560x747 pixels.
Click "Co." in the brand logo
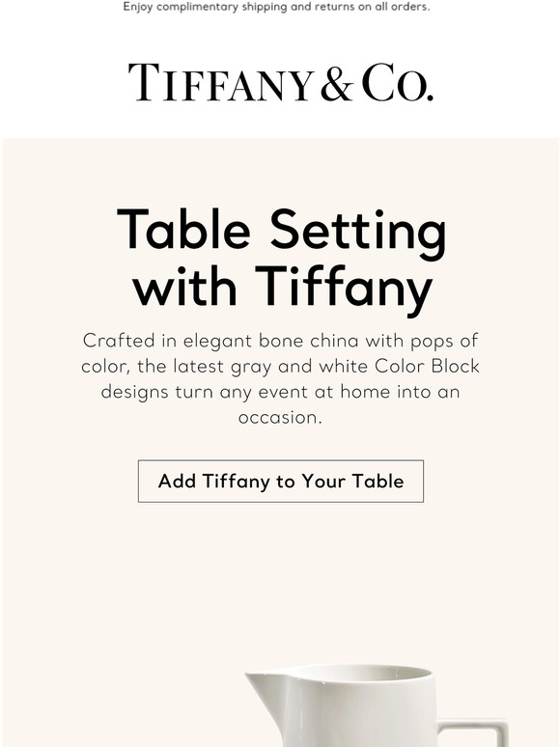coord(398,82)
